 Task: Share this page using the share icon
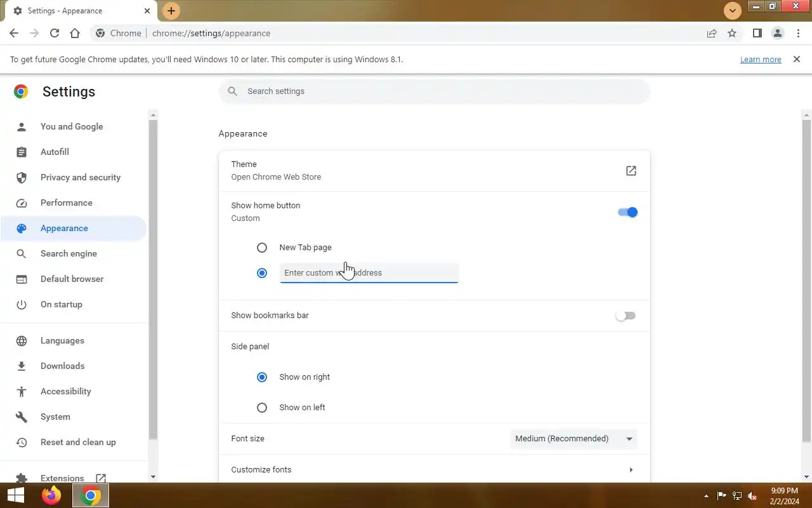coord(712,33)
